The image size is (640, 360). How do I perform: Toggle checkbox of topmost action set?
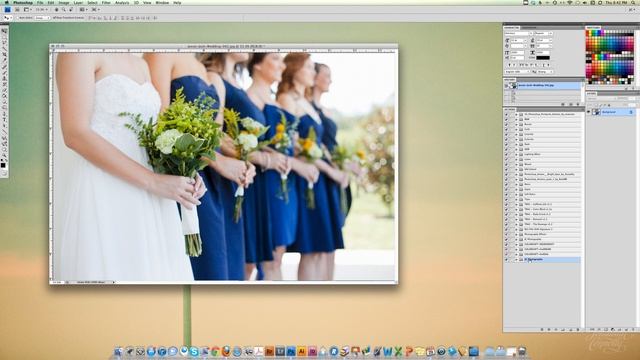(506, 114)
